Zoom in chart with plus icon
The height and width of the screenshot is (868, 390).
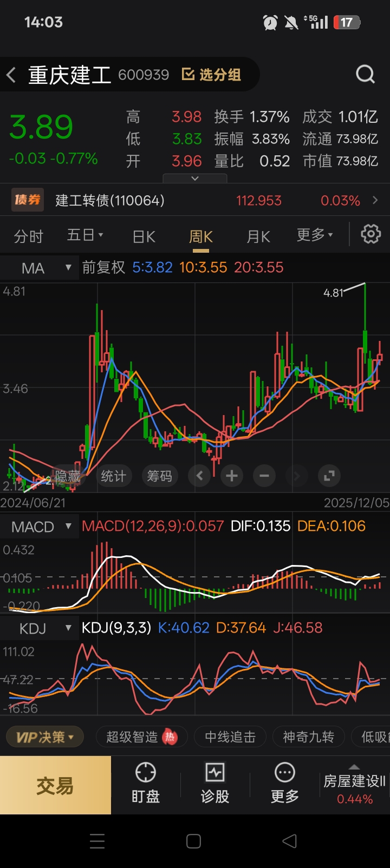232,476
